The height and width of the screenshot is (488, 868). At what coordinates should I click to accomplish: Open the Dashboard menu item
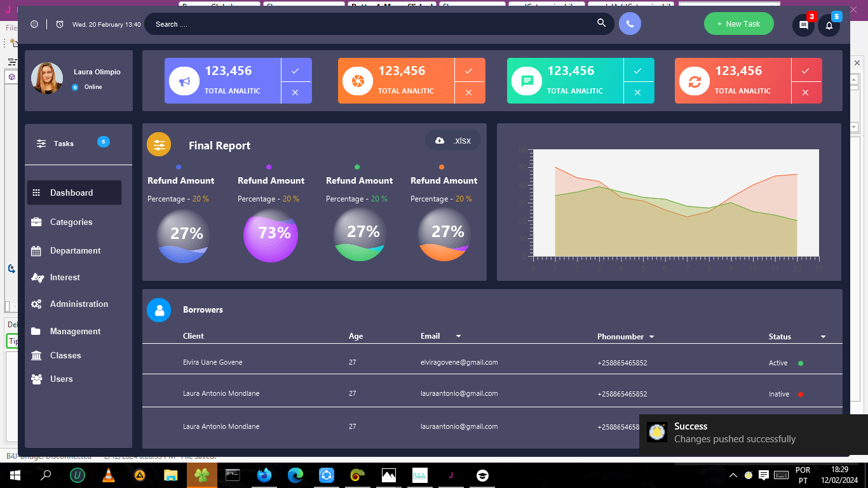(x=74, y=193)
